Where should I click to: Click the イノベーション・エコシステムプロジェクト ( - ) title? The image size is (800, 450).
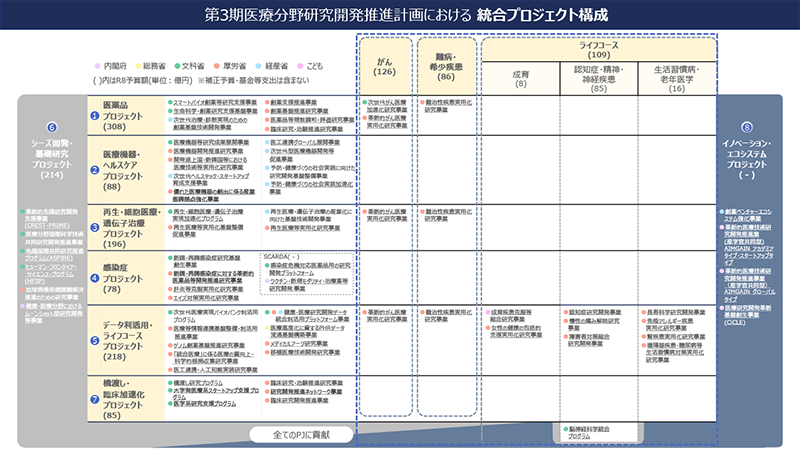[746, 159]
